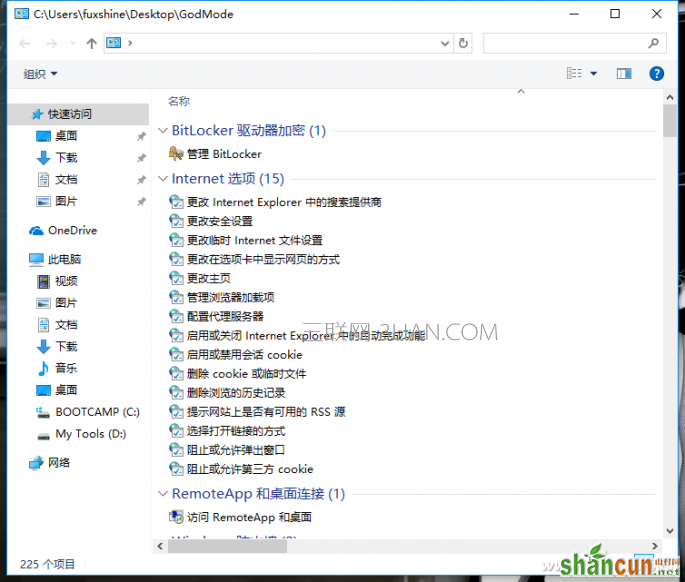The height and width of the screenshot is (582, 685).
Task: Select 更改安全设置 item
Action: tap(220, 221)
